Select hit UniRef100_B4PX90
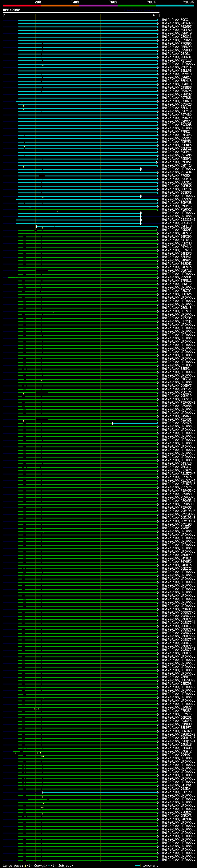The image size is (197, 868). pyautogui.click(x=177, y=236)
